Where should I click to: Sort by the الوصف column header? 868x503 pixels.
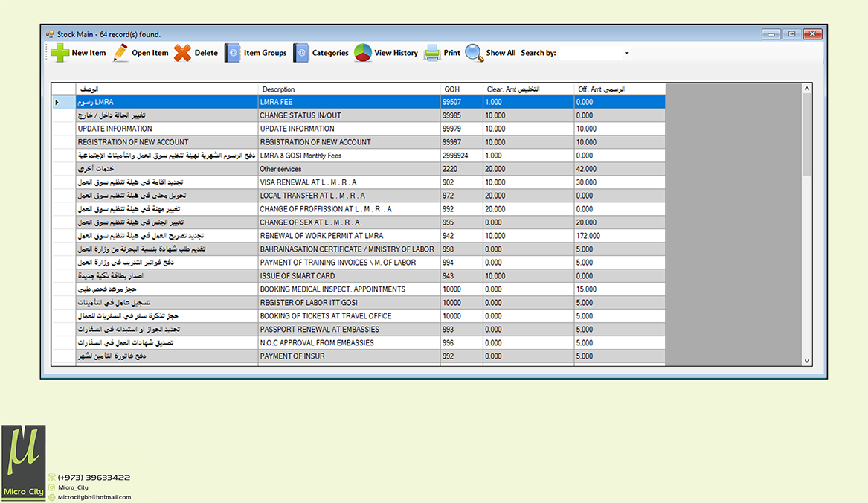[167, 89]
